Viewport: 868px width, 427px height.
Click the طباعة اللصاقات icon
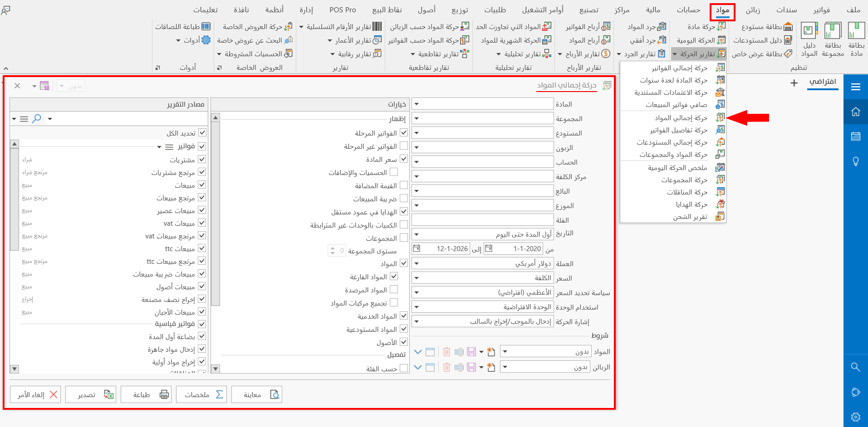pos(206,26)
